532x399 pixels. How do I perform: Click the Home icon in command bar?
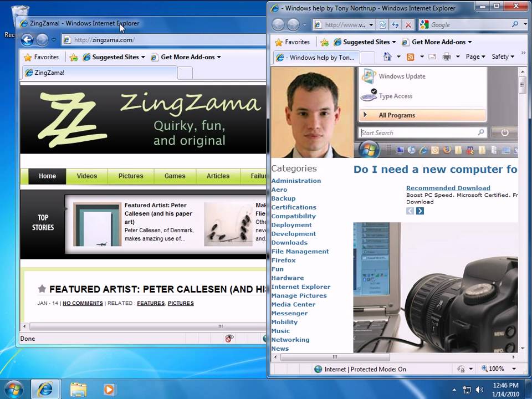point(387,57)
